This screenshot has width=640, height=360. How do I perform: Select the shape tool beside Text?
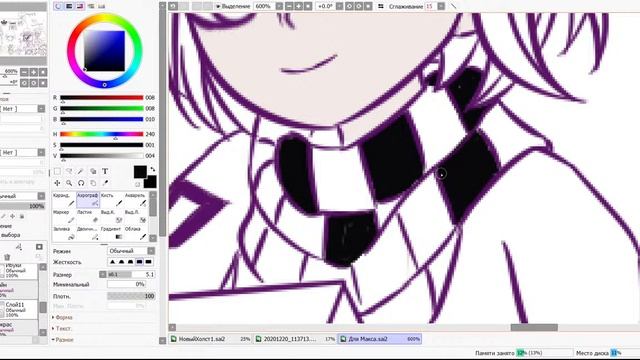[93, 171]
